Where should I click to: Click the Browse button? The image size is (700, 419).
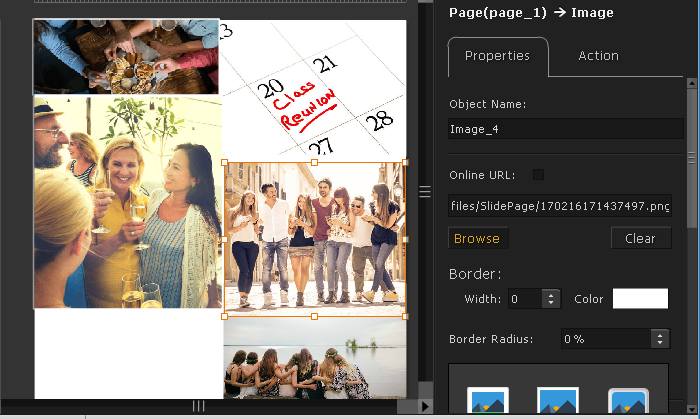478,238
